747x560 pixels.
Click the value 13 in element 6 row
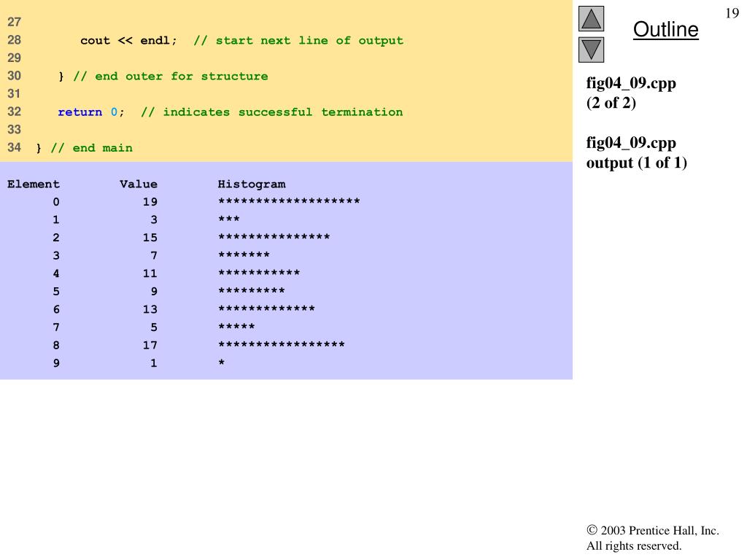(150, 309)
